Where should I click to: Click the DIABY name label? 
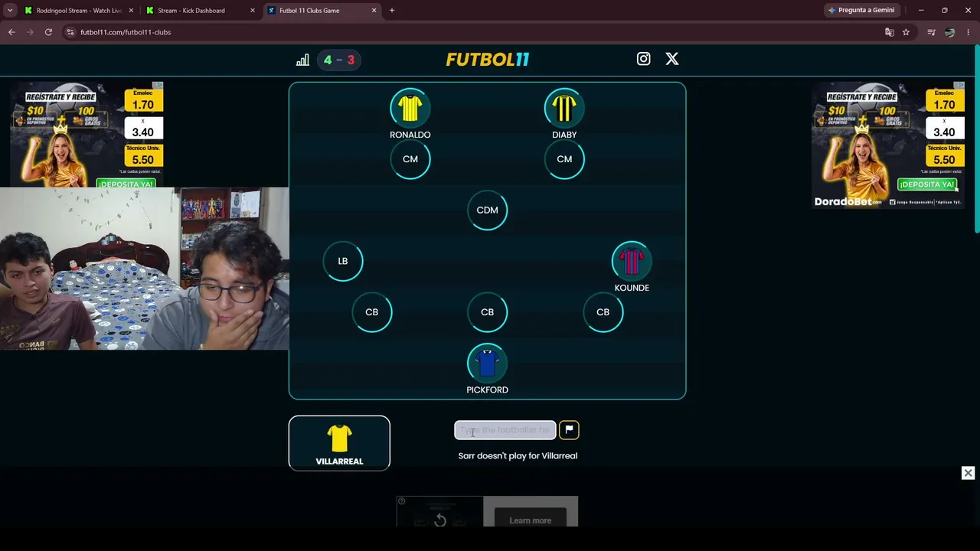click(x=564, y=135)
